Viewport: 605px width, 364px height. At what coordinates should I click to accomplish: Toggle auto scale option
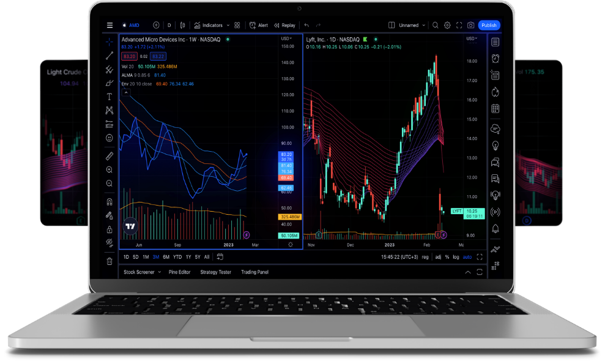tap(467, 257)
